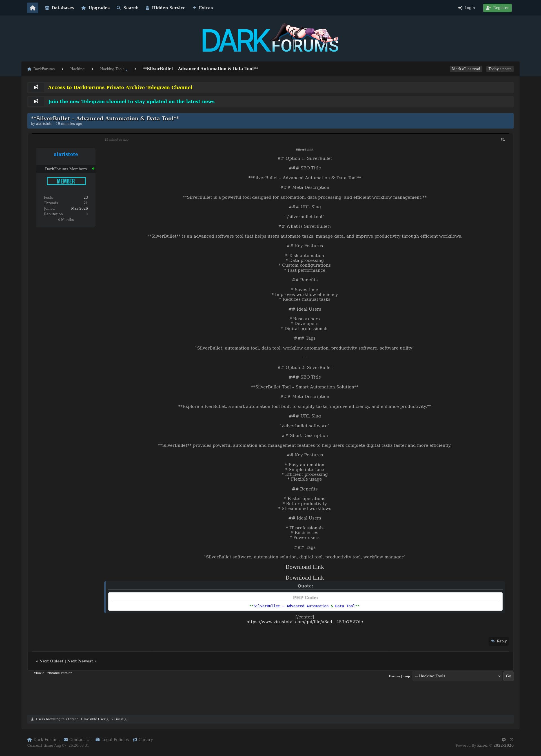The height and width of the screenshot is (756, 541).
Task: Click the Login button
Action: [466, 8]
